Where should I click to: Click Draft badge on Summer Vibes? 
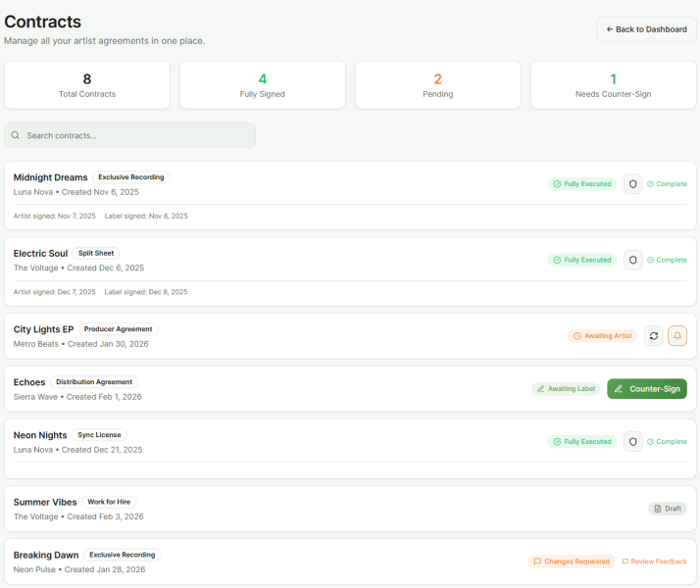pos(669,509)
